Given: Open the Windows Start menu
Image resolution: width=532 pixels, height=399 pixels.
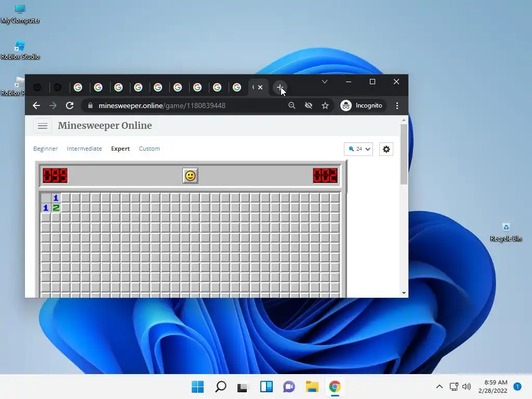Looking at the screenshot, I should (x=198, y=387).
